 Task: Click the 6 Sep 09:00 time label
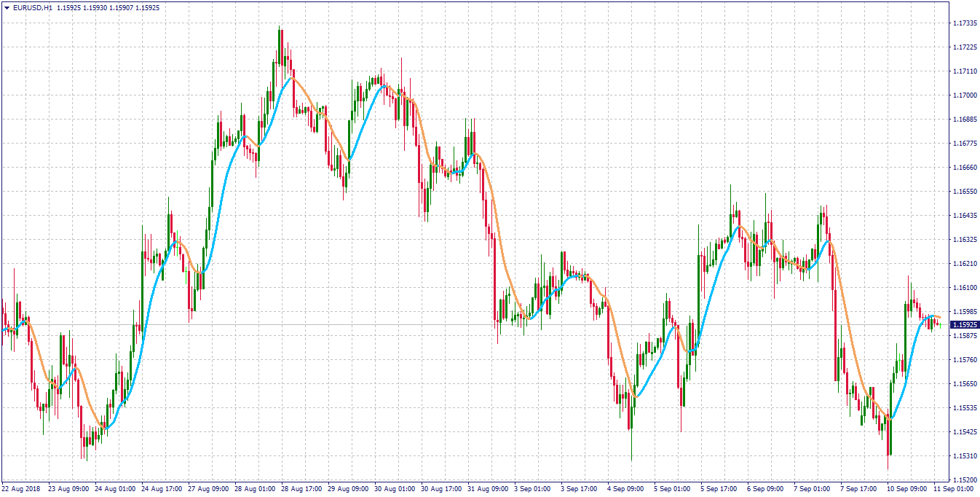[766, 489]
